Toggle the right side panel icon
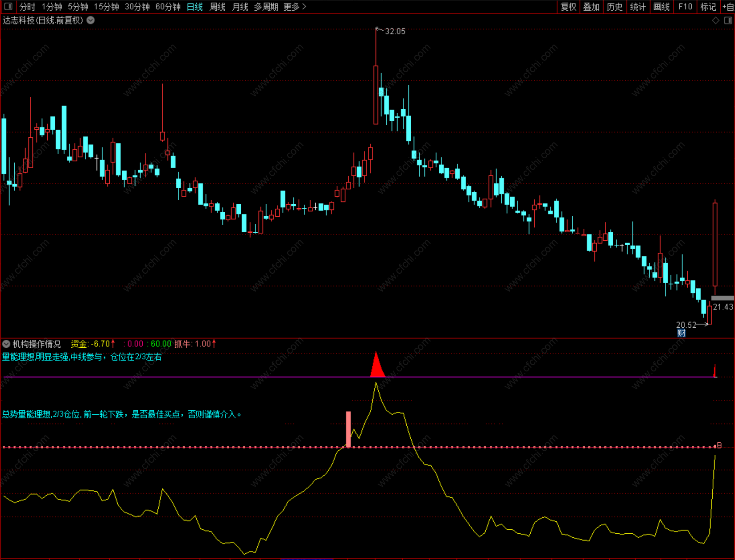This screenshot has height=560, width=735. click(x=728, y=21)
